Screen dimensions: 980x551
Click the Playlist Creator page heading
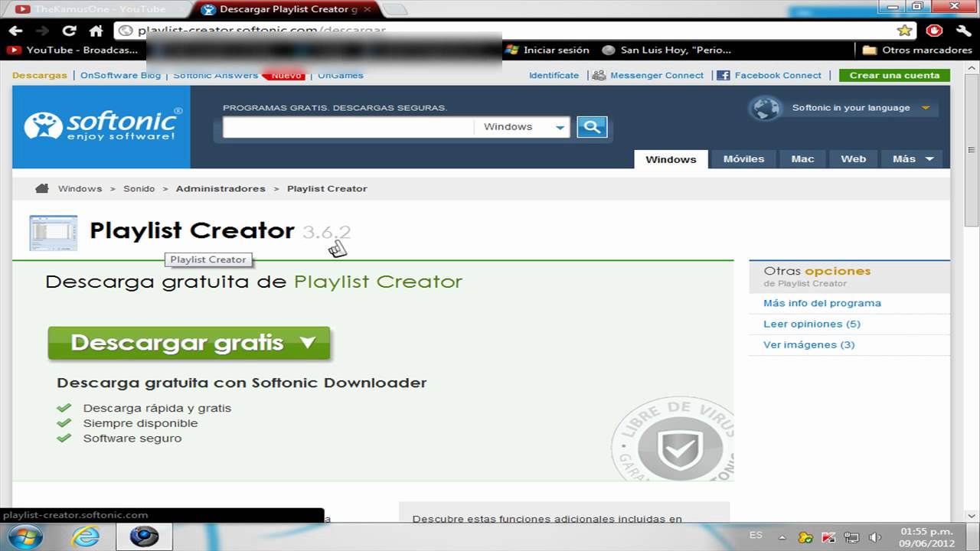pos(191,230)
